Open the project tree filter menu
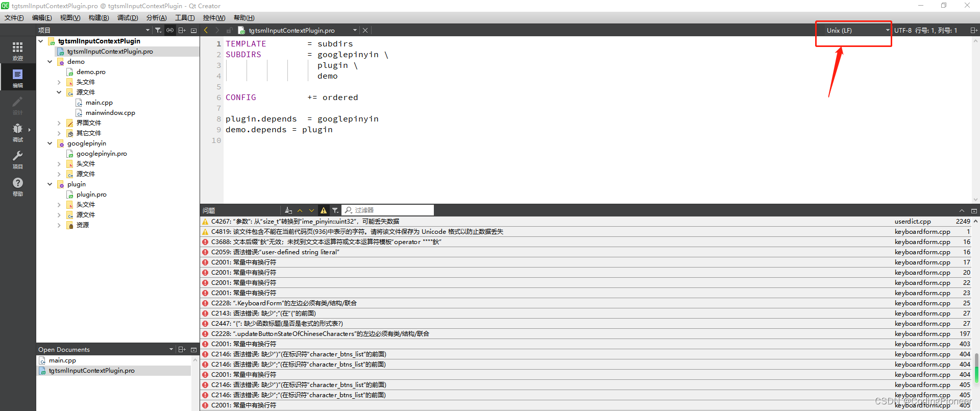Screen dimensions: 980x411 [x=158, y=31]
